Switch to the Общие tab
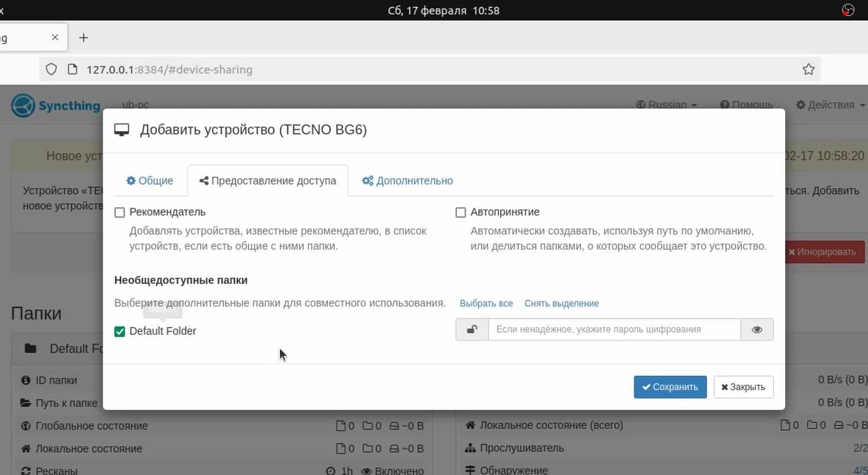 [149, 180]
